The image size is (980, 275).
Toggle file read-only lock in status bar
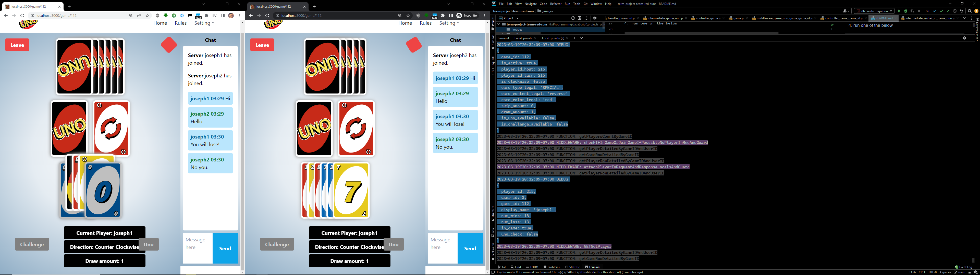969,272
